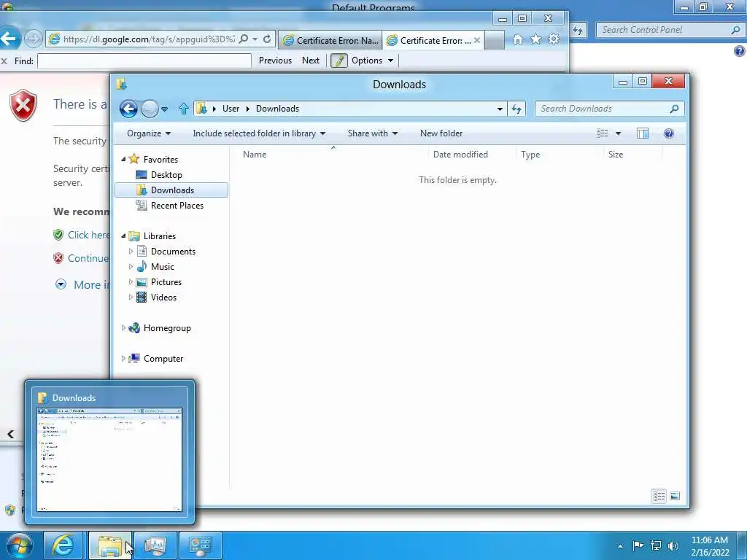Collapse the Libraries group
747x560 pixels.
[123, 236]
